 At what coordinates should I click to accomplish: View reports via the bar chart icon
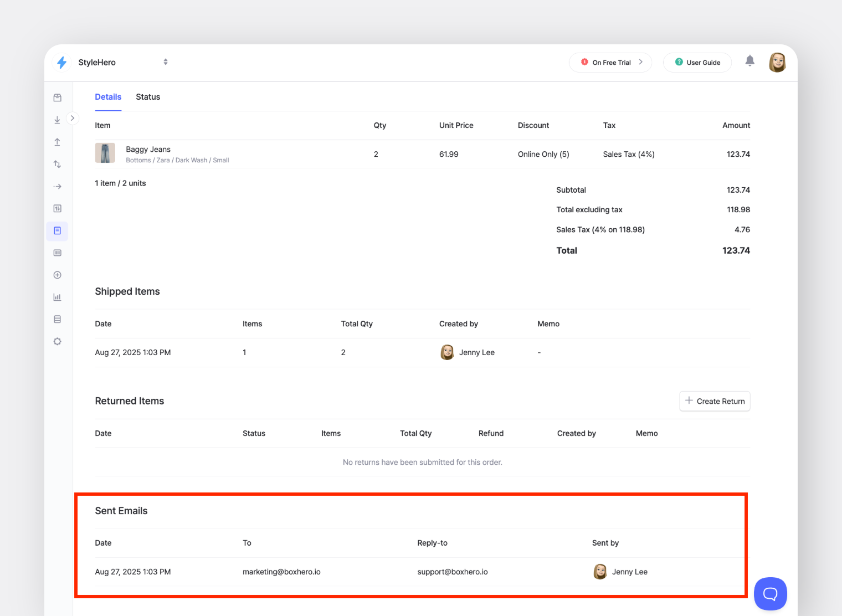[57, 297]
